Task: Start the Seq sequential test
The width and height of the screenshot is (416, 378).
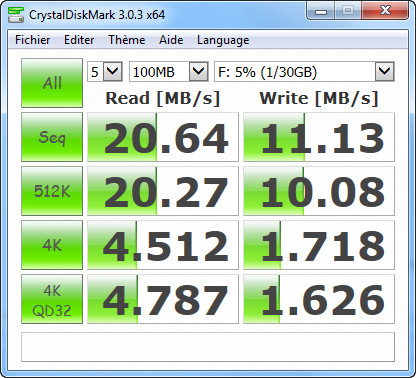Action: click(x=52, y=137)
